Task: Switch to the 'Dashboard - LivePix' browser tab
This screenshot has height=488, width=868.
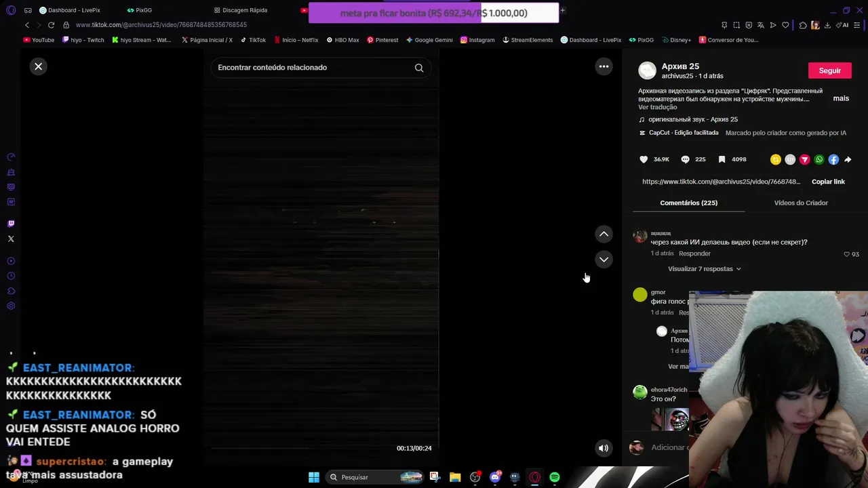Action: pyautogui.click(x=70, y=10)
